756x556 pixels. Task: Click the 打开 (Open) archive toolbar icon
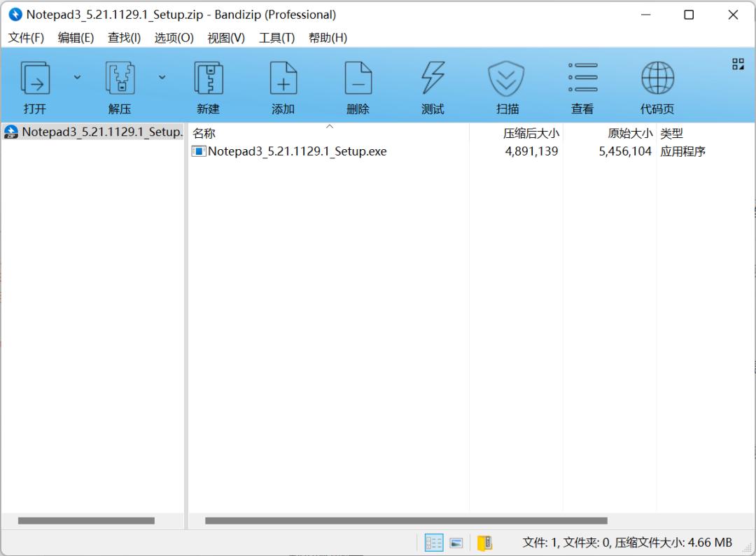coord(35,78)
